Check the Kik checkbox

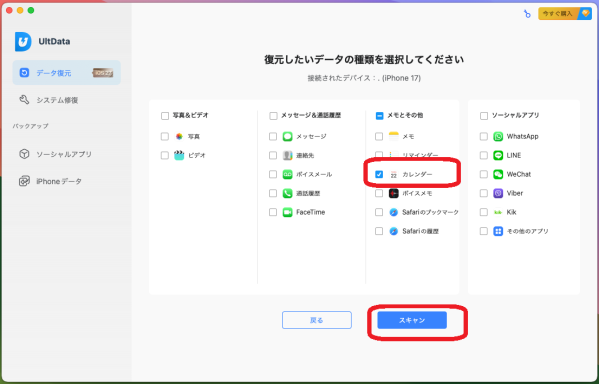tap(484, 212)
